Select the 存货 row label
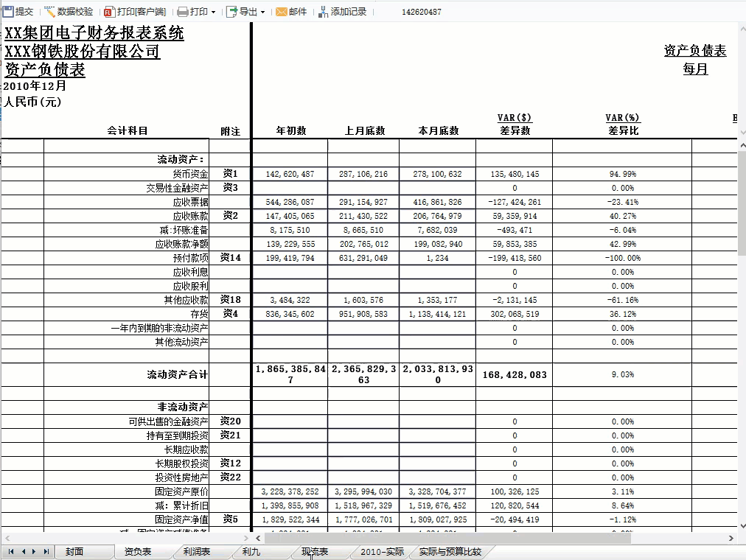Screen dimensions: 746x560 [199, 314]
